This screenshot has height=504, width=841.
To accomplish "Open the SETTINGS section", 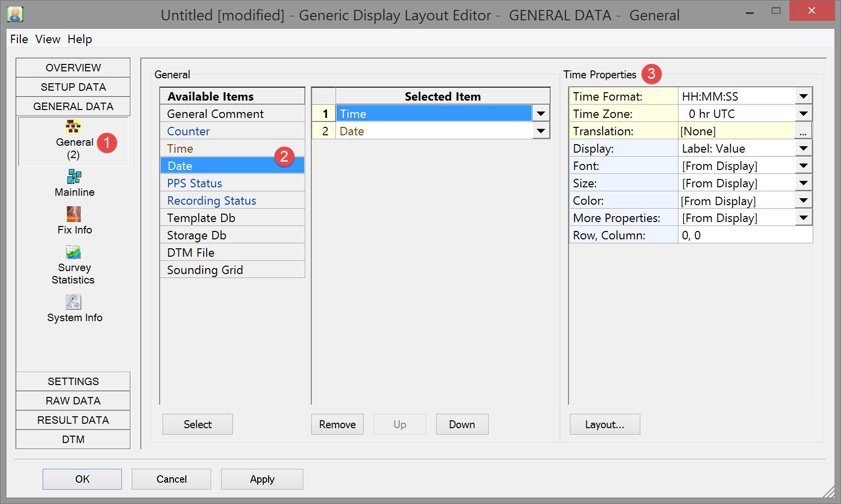I will tap(73, 381).
